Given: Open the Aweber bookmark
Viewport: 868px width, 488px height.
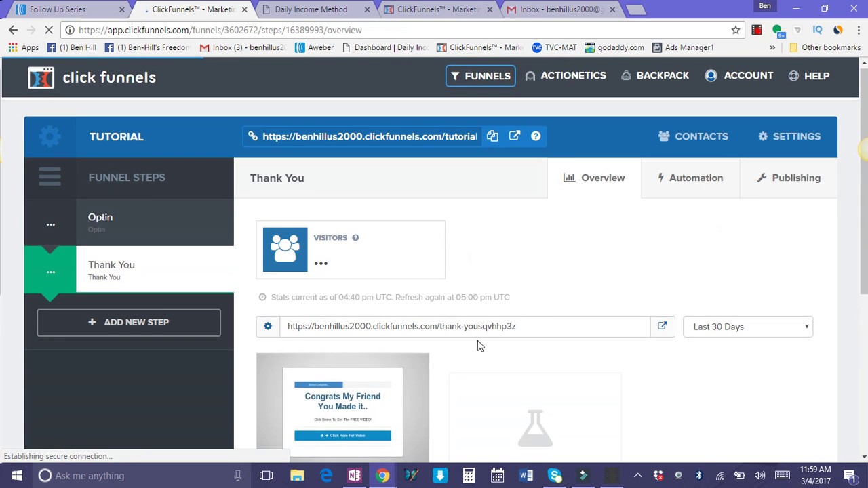Looking at the screenshot, I should (314, 47).
